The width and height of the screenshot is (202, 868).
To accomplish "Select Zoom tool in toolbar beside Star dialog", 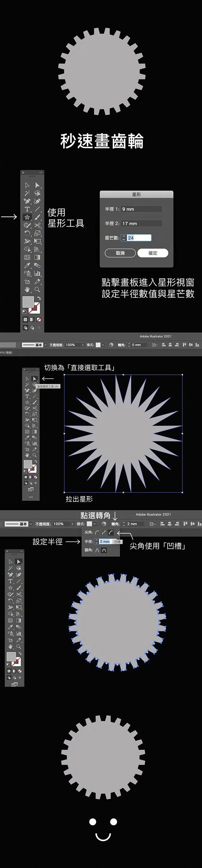I will (x=38, y=289).
